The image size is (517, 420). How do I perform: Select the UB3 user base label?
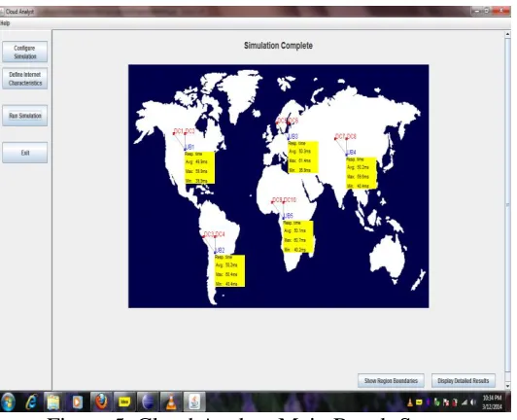[293, 136]
